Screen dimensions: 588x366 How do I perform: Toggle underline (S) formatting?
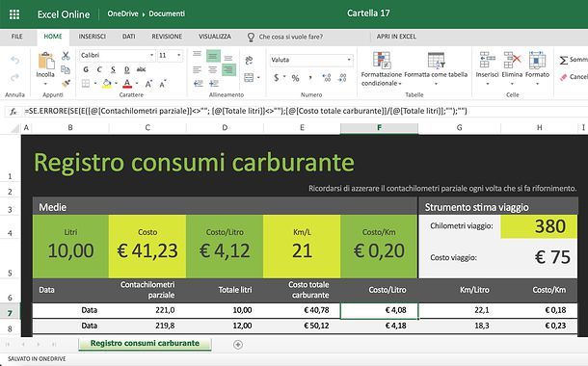[x=113, y=69]
